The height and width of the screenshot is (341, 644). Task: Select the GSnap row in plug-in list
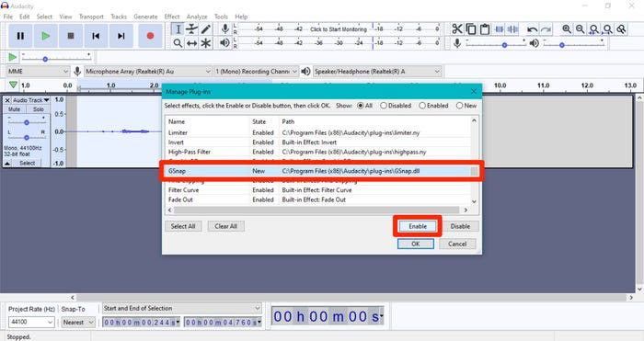(x=318, y=171)
